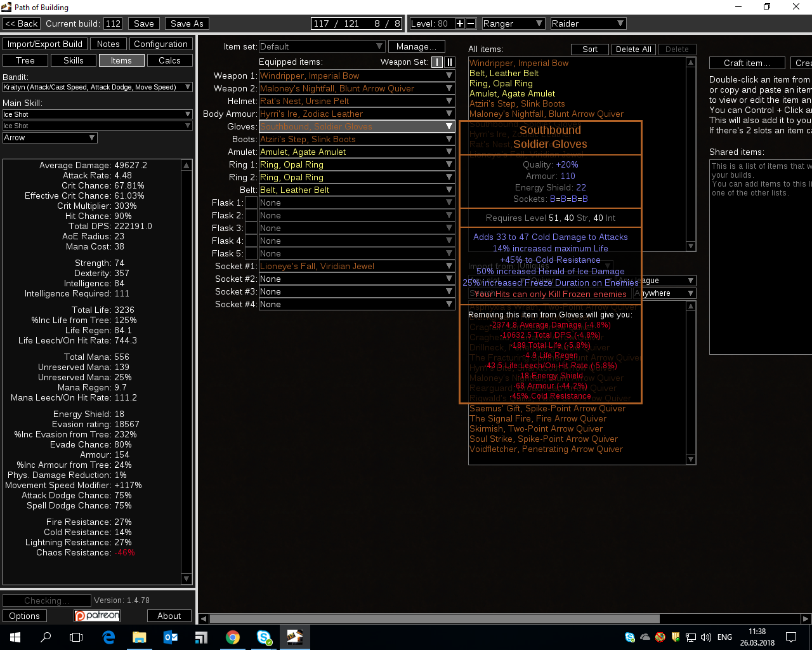
Task: Open the Options button
Action: pos(25,616)
